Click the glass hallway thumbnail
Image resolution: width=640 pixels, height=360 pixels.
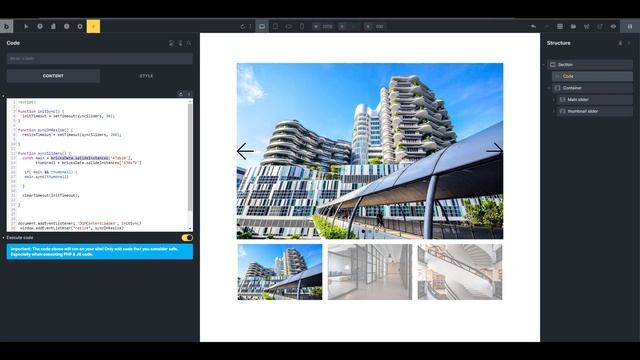pos(370,272)
